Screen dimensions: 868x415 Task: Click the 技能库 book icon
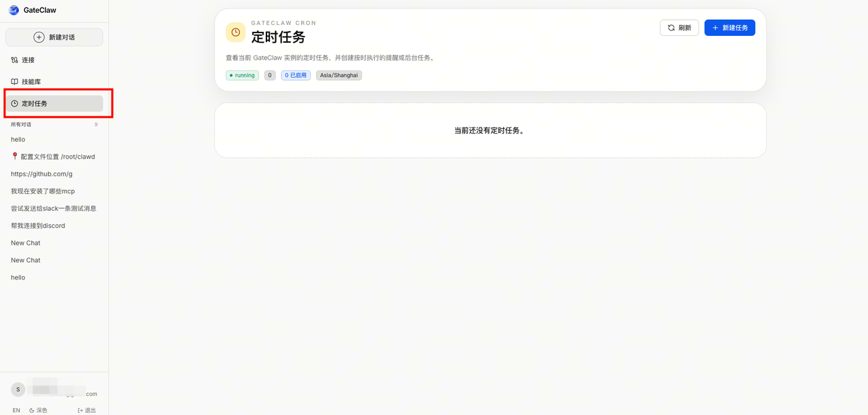[x=14, y=82]
